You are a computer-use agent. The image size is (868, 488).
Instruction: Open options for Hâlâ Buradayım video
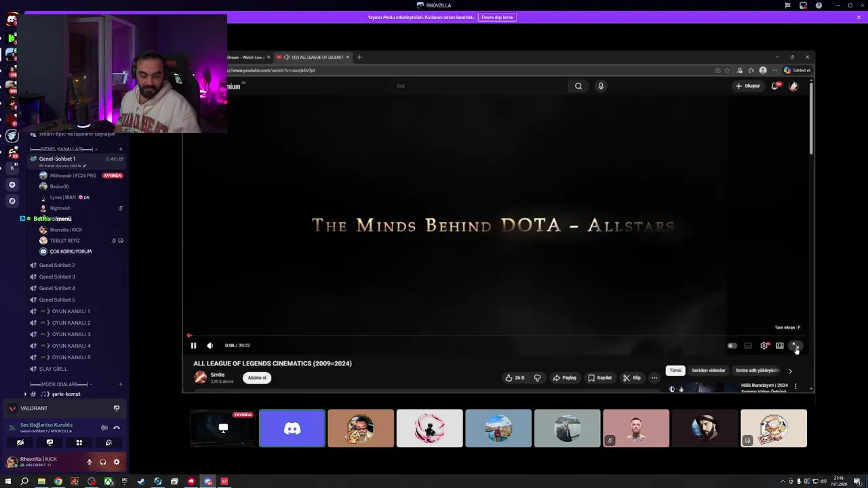click(x=795, y=386)
